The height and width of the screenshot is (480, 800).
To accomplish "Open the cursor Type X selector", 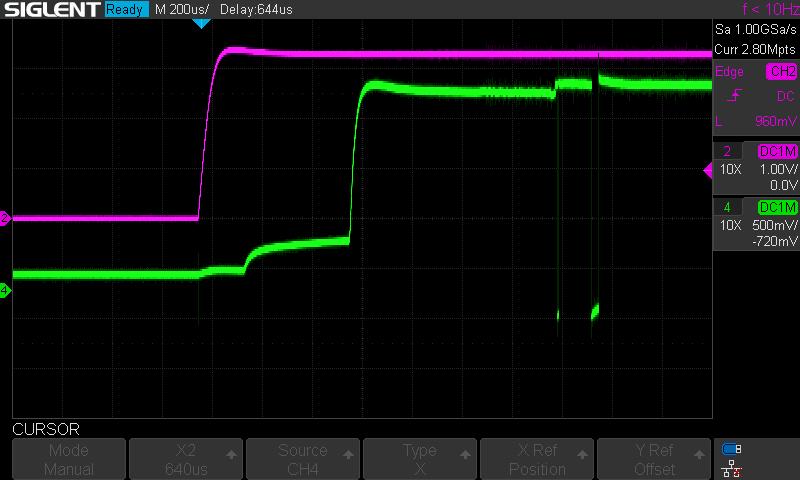I will 420,459.
